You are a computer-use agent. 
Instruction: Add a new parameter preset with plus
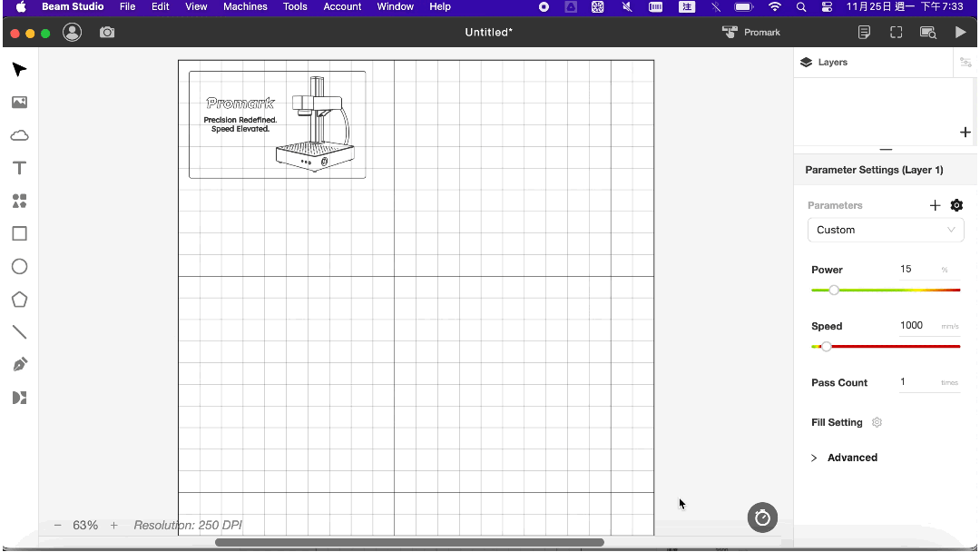(935, 205)
